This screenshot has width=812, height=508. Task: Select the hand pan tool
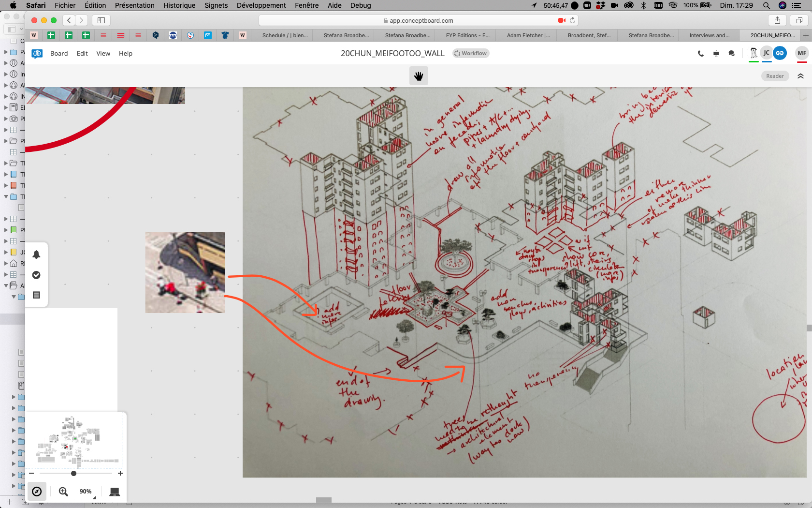coord(419,75)
